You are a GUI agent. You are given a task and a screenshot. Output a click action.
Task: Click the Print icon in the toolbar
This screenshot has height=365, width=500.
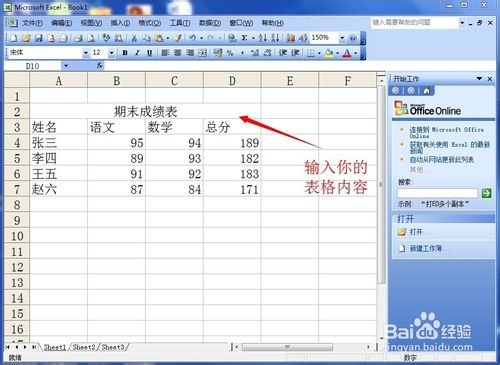[x=78, y=38]
